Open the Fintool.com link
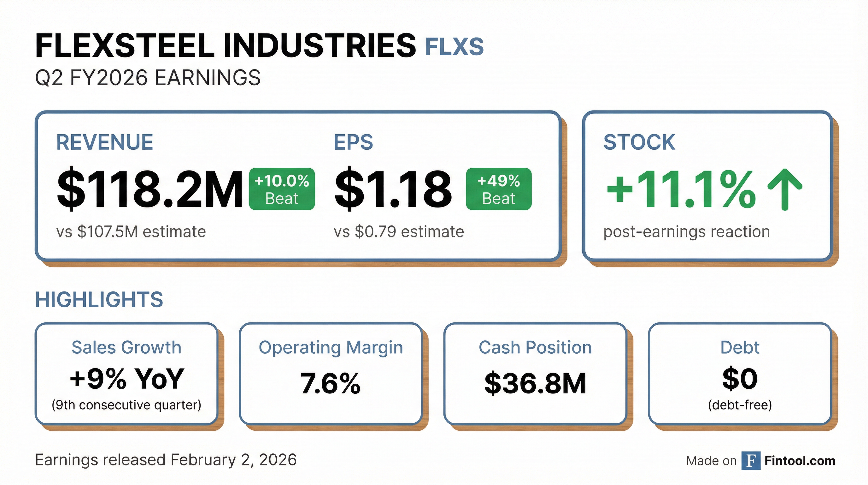 coord(800,461)
